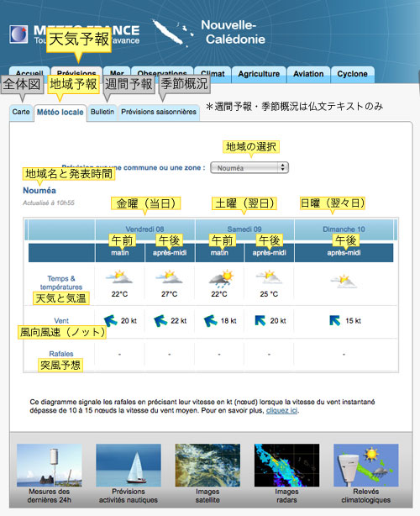Screen dimensions: 420x516
Task: Click the wind arrow beside 22 kt
Action: pyautogui.click(x=160, y=320)
